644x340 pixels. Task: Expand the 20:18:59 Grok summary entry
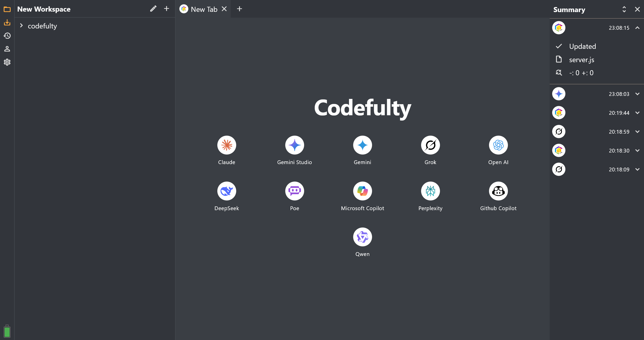(637, 132)
